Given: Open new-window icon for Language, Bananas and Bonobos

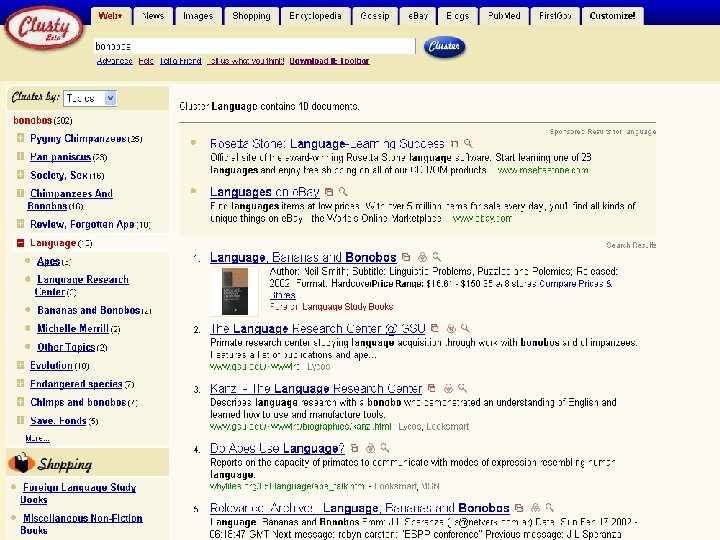Looking at the screenshot, I should tap(406, 257).
